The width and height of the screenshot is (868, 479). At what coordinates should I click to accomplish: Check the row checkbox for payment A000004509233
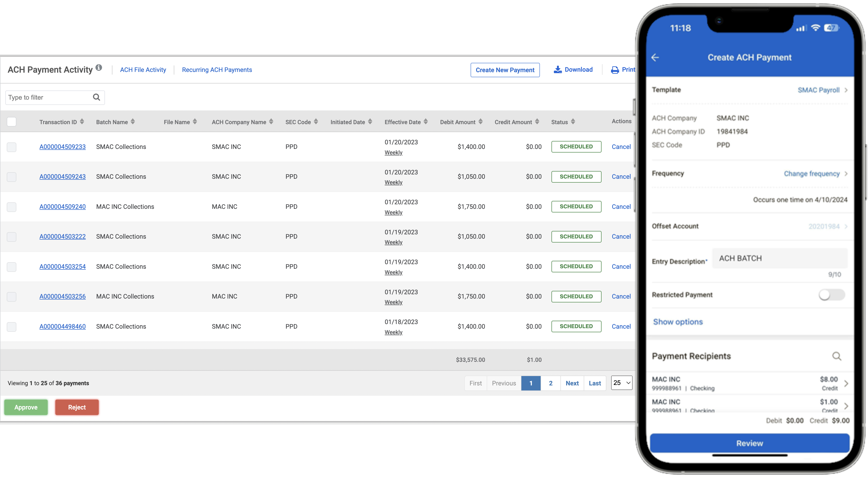click(12, 147)
